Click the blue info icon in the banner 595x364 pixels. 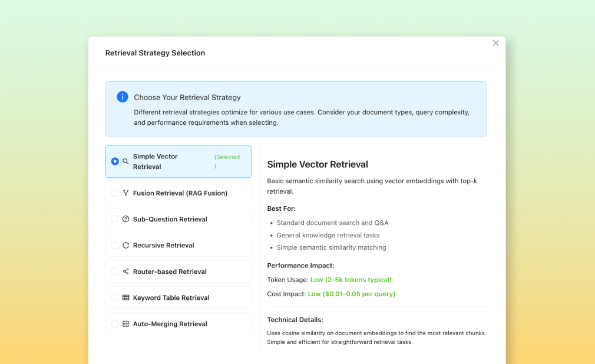click(122, 97)
